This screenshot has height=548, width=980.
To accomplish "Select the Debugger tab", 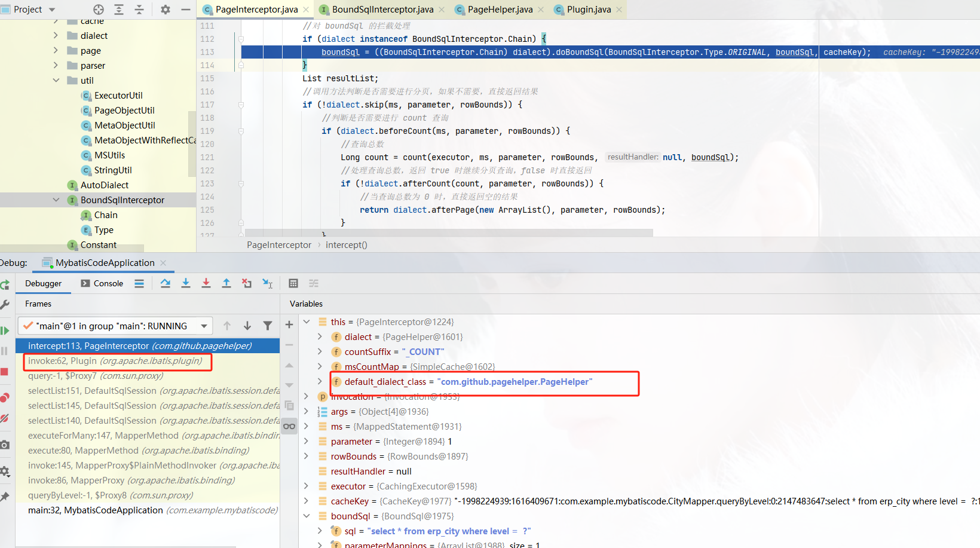I will click(43, 283).
